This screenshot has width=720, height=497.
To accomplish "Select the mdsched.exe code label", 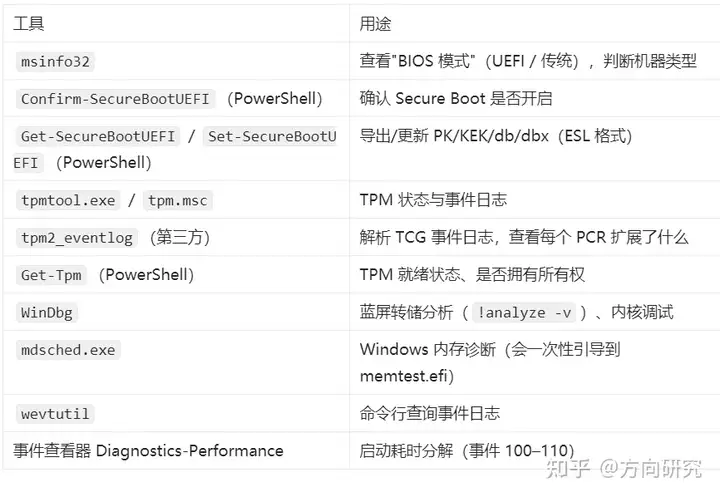I will pos(68,350).
